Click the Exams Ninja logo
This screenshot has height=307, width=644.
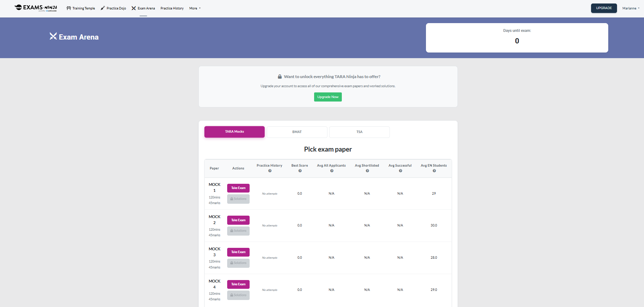click(36, 8)
